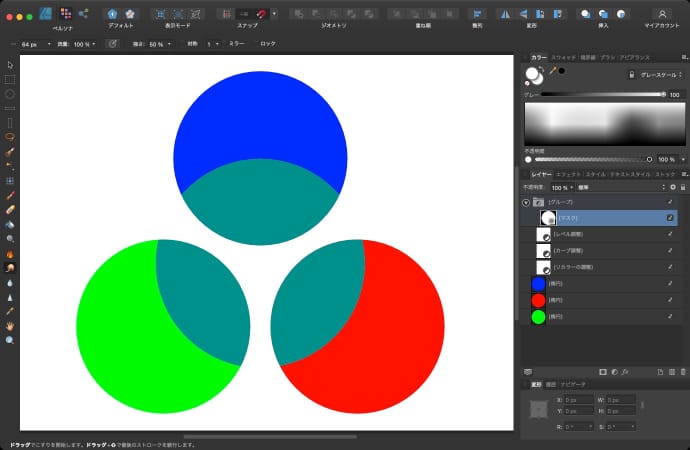Select the rectangular marquee selection tool
This screenshot has height=450, width=690.
pyautogui.click(x=10, y=78)
